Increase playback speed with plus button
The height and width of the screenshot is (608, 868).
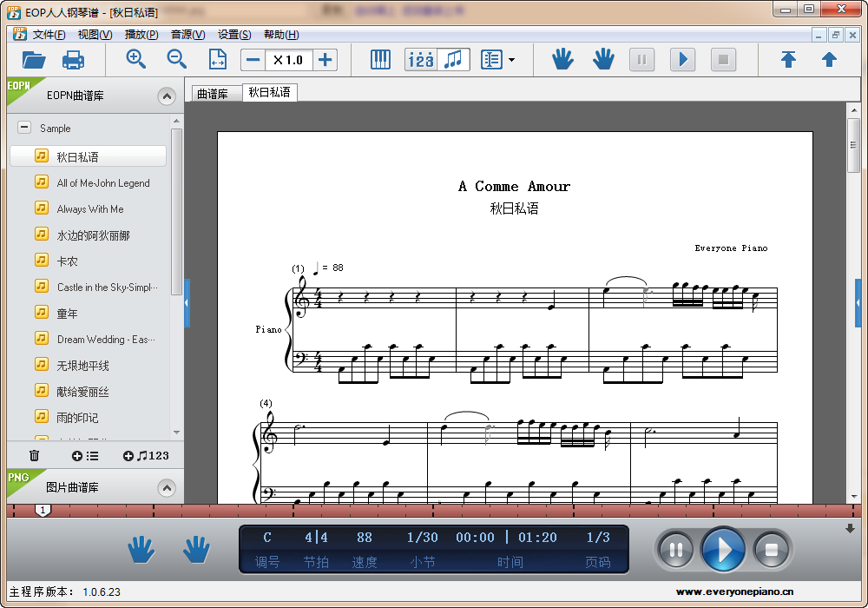click(325, 60)
